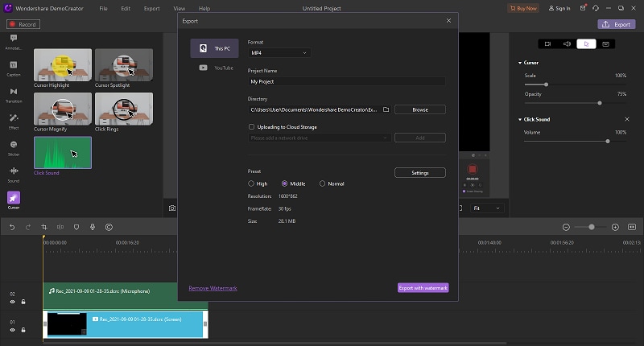Screen dimensions: 644x346
Task: Click the voiceover microphone icon
Action: pos(93,227)
